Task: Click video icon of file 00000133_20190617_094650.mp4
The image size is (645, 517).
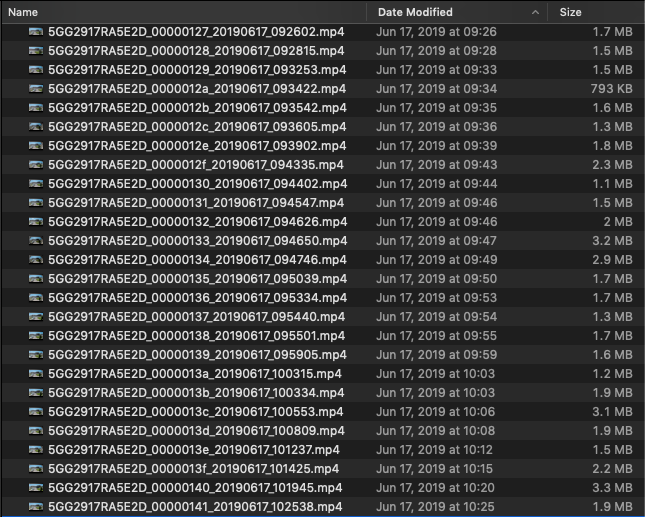Action: pyautogui.click(x=36, y=241)
